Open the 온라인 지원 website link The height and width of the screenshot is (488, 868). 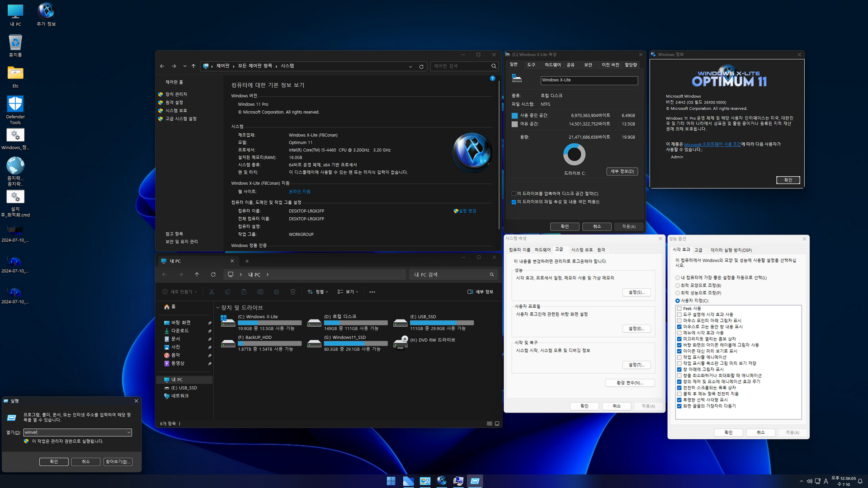click(299, 192)
